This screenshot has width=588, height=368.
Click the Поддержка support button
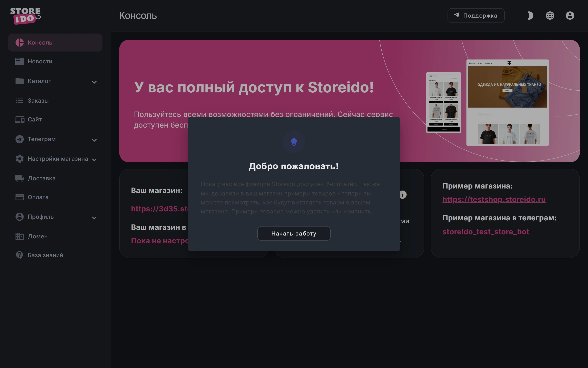(x=476, y=16)
